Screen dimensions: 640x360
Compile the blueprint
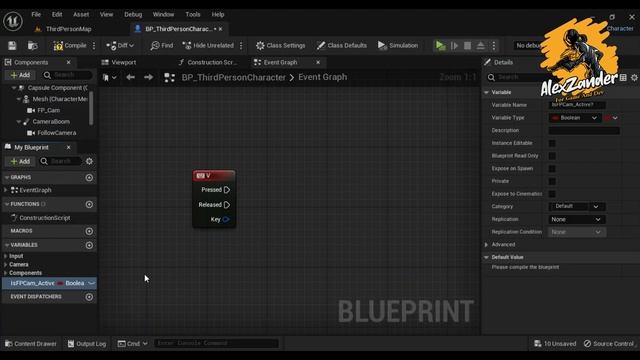point(70,45)
